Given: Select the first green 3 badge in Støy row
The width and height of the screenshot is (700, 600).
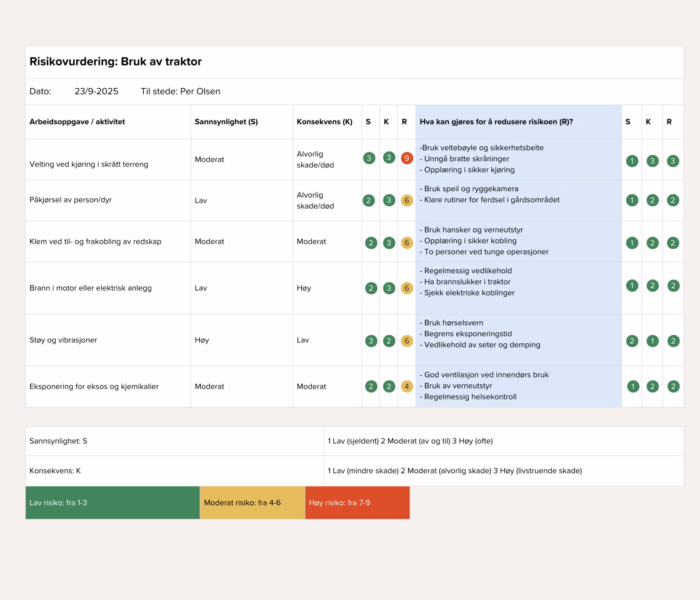Looking at the screenshot, I should 371,341.
